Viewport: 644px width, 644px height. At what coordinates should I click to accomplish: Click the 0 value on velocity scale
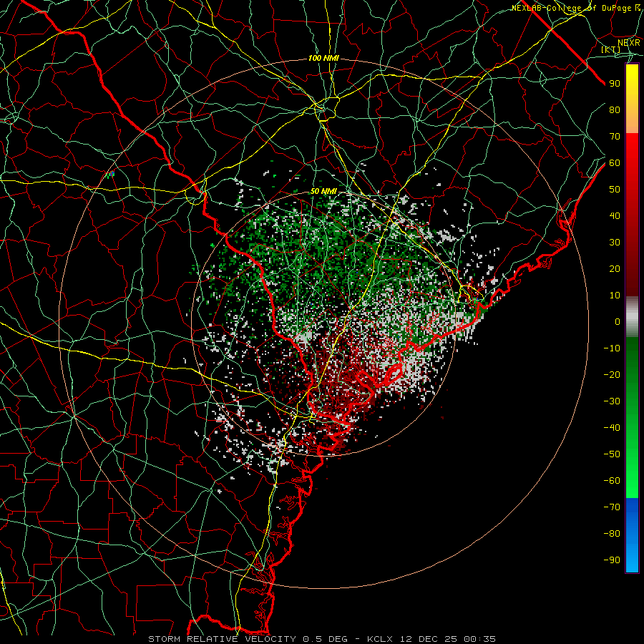tap(618, 321)
